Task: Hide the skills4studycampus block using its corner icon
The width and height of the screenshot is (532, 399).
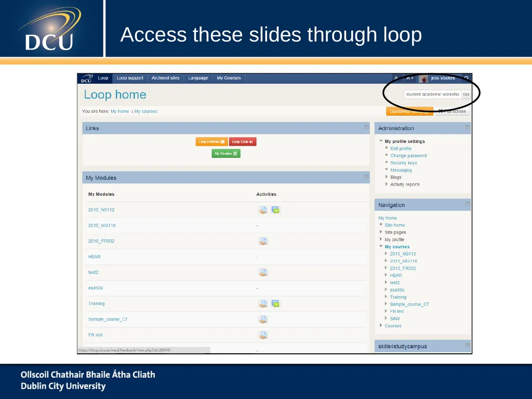Action: [467, 345]
